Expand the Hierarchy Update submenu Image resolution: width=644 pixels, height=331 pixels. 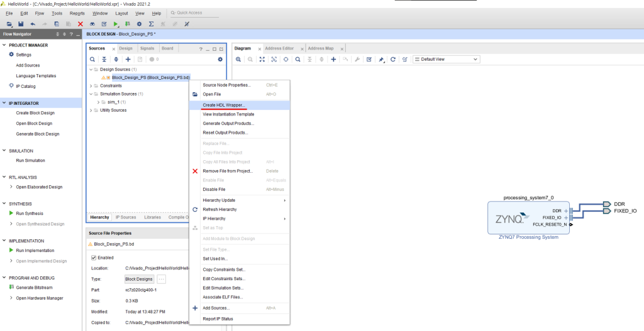click(240, 200)
